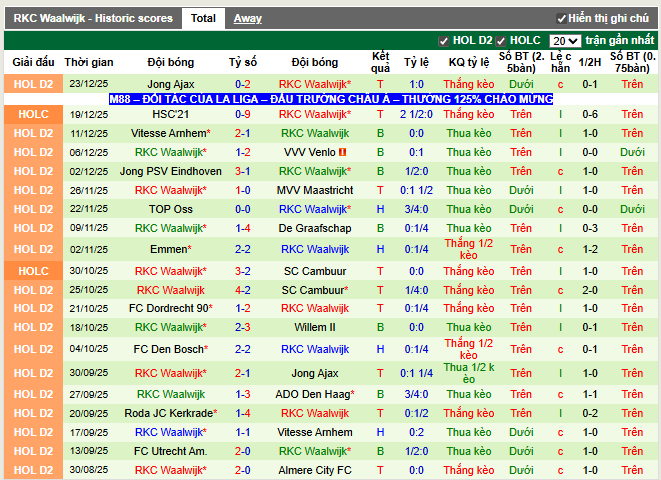Viewport: 661px width, 480px height.
Task: Click the 1-1 half-time score on ADO Den Haag row
Action: coord(590,394)
